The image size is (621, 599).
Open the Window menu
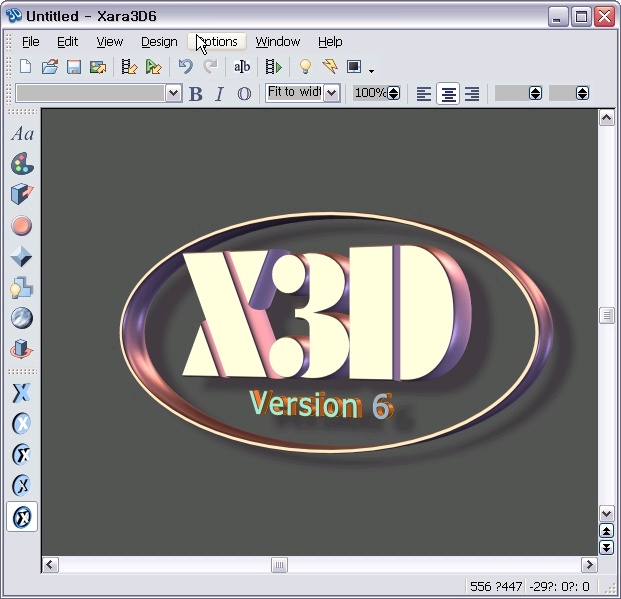tap(278, 42)
